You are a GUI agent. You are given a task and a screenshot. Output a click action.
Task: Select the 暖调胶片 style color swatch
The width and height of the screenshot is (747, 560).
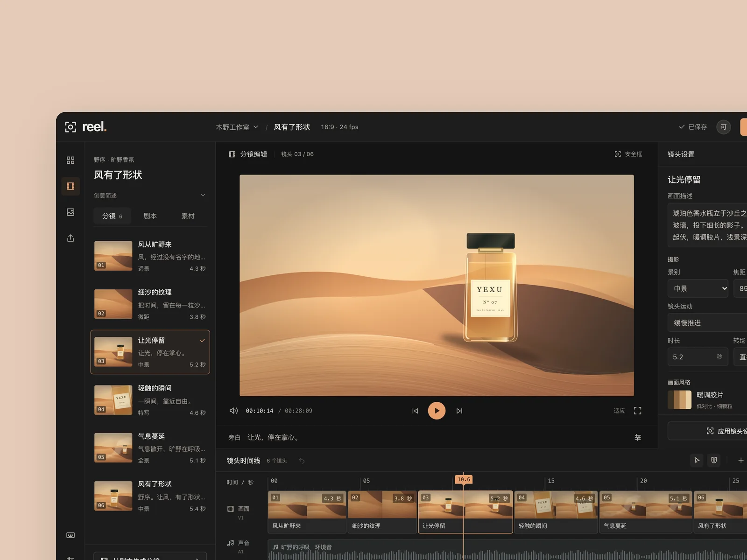[680, 400]
